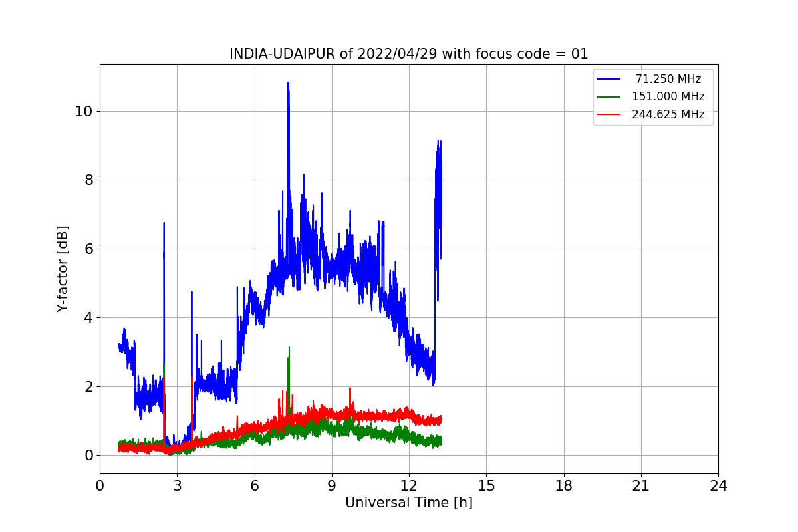This screenshot has width=798, height=532.
Task: Click the x-axis tick label '21'
Action: tap(641, 486)
